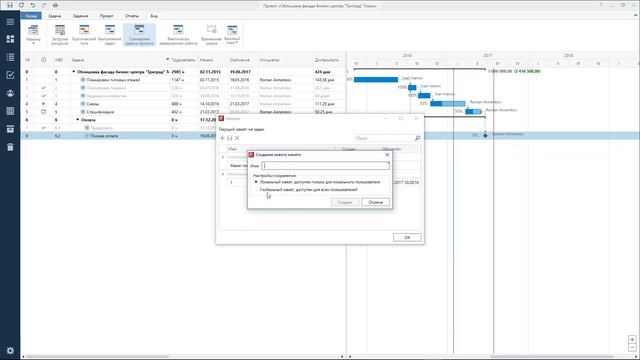Click the first long Gantt bar
Screen dimensions: 640x360
pos(376,80)
